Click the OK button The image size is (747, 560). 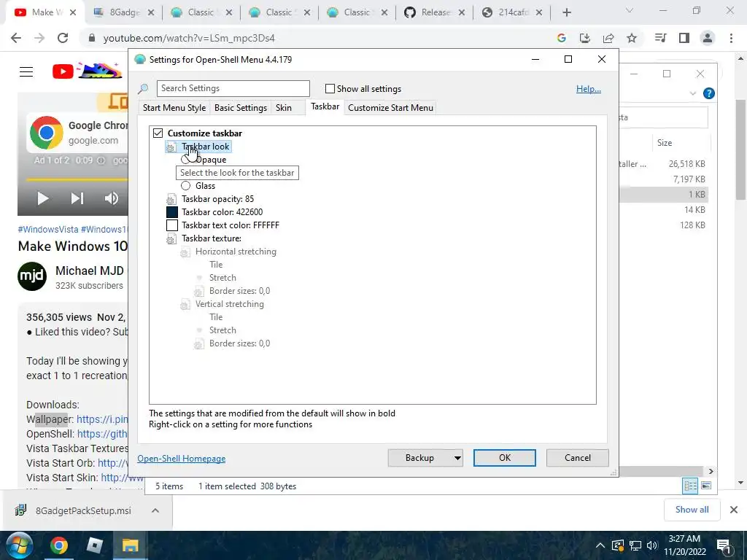505,458
